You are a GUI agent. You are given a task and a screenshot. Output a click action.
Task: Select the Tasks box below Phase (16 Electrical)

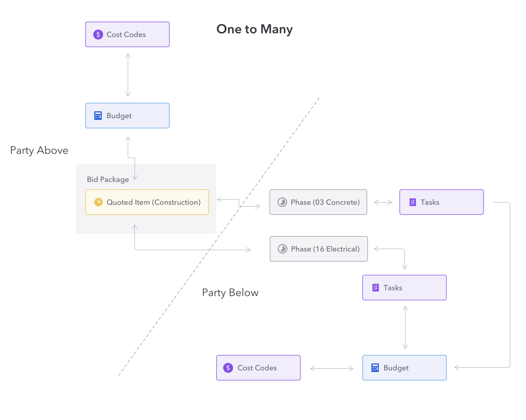pos(404,288)
